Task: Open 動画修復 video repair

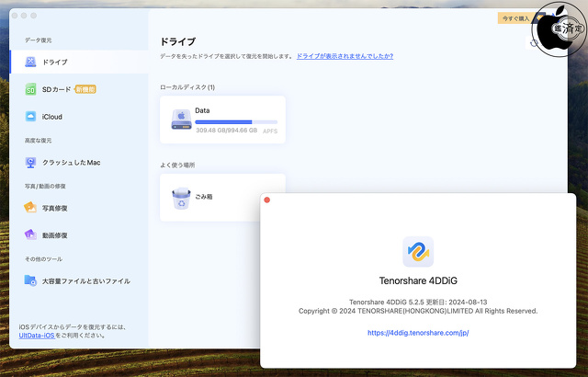Action: [x=79, y=235]
